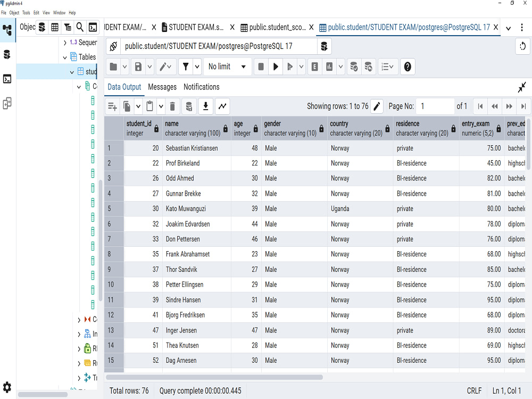Screen dimensions: 532x399
Task: Open the Tools menu
Action: (x=26, y=13)
